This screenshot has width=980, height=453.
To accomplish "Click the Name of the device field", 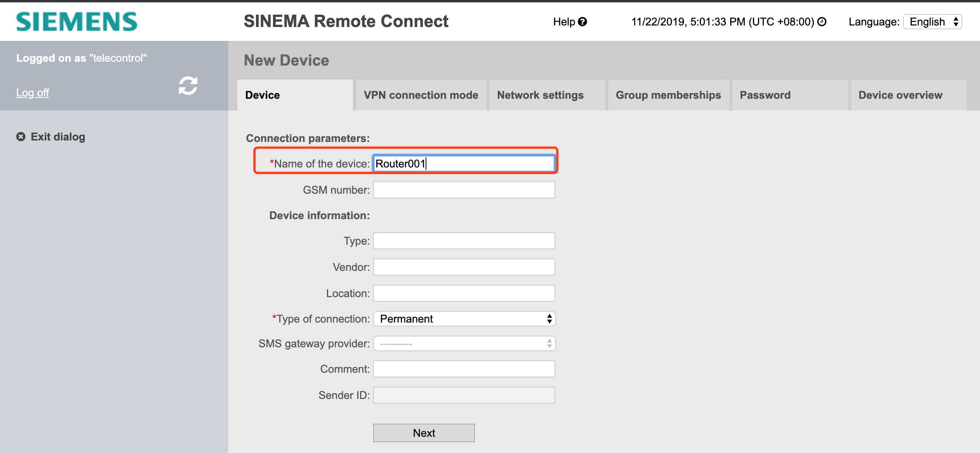I will tap(464, 164).
